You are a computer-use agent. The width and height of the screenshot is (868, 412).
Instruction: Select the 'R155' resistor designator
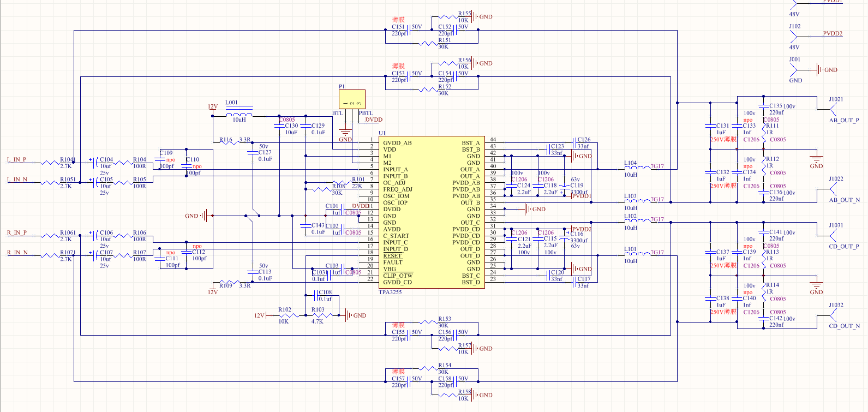point(465,14)
